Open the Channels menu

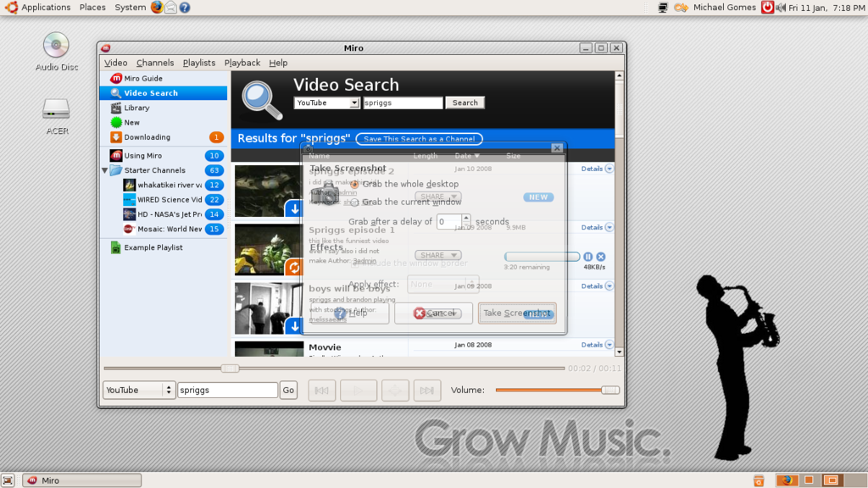(x=155, y=63)
